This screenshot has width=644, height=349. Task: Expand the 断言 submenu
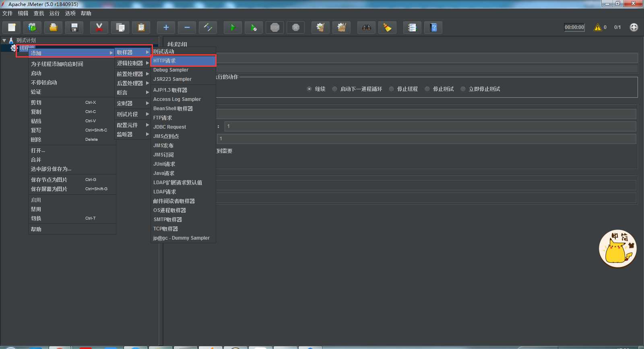tap(133, 92)
